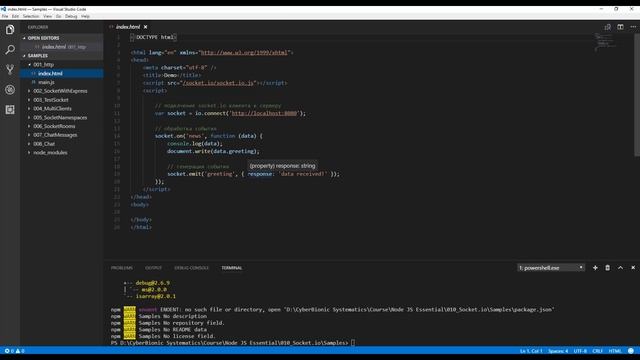Click the Ln 1, Col 1 status indicator
The height and width of the screenshot is (360, 640).
[x=531, y=351]
